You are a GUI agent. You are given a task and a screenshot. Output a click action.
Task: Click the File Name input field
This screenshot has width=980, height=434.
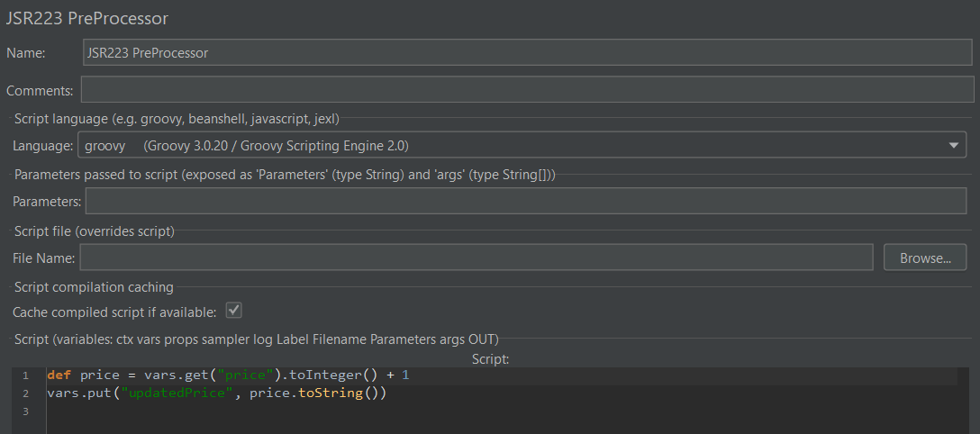click(x=476, y=258)
